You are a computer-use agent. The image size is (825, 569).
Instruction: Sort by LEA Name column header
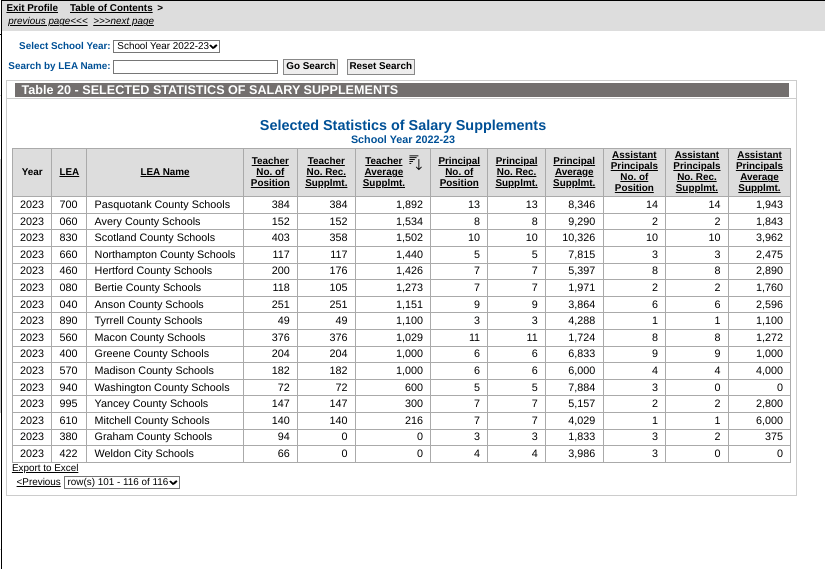click(165, 172)
